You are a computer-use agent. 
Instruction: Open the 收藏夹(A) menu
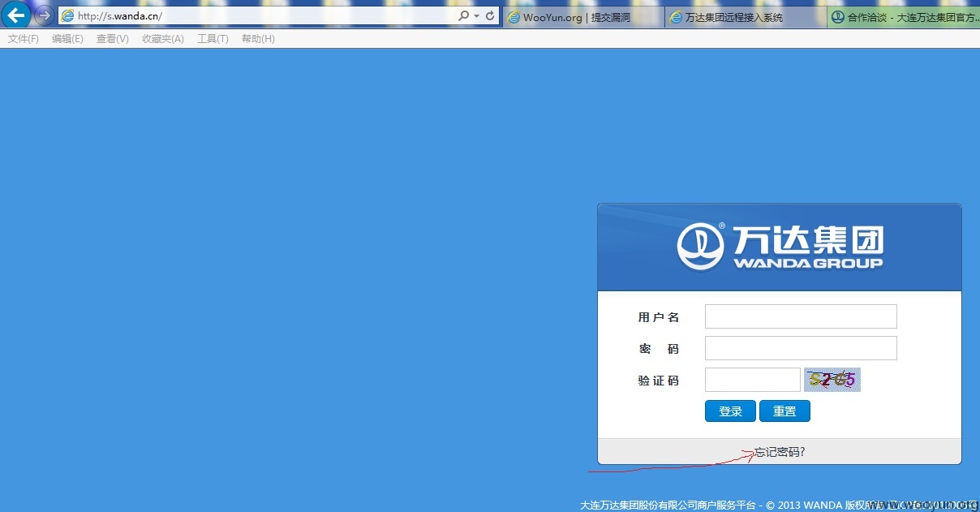coord(163,39)
